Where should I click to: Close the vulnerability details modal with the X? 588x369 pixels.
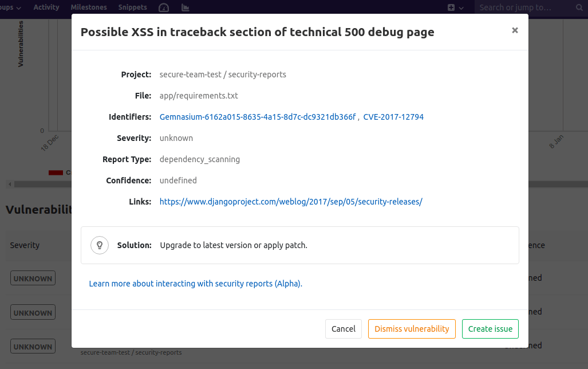coord(514,31)
